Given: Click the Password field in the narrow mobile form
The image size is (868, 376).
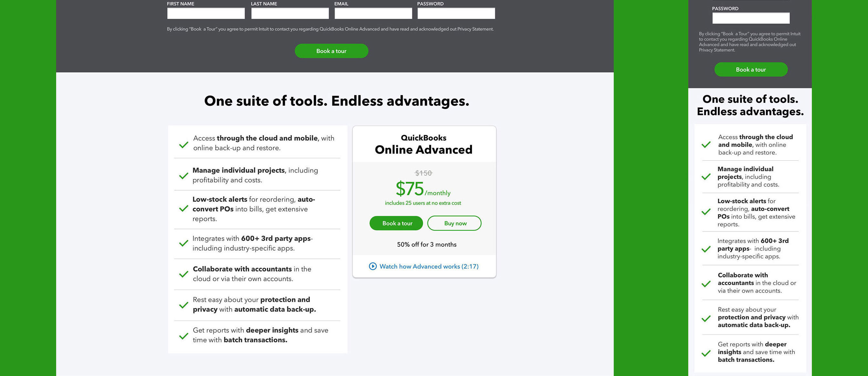Looking at the screenshot, I should point(751,18).
